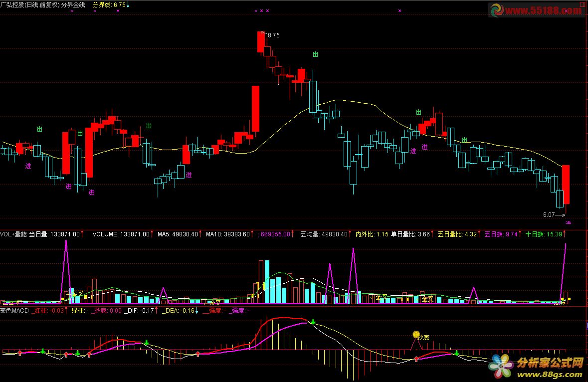
Task: Click the smiley face icon above 抄底
Action: click(416, 334)
